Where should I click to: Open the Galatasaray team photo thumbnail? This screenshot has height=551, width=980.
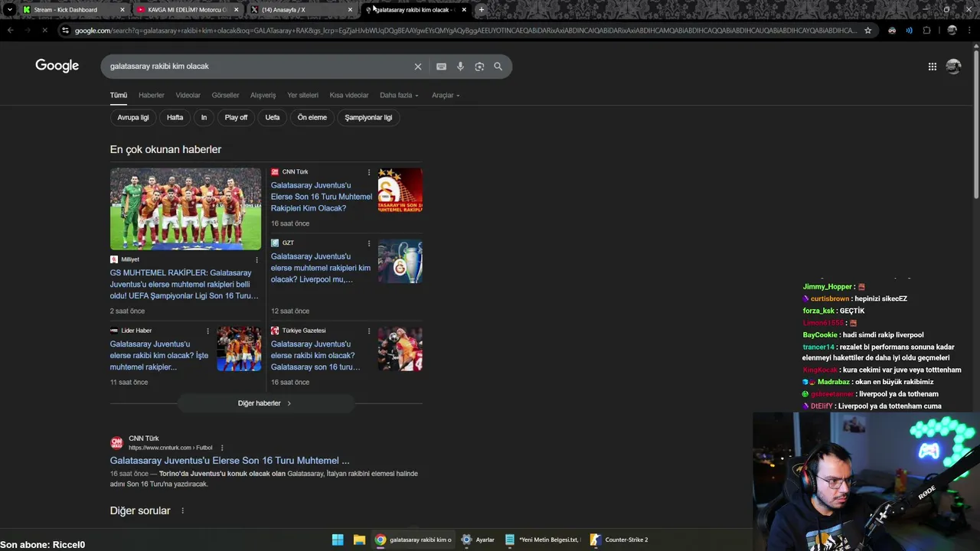pyautogui.click(x=185, y=209)
